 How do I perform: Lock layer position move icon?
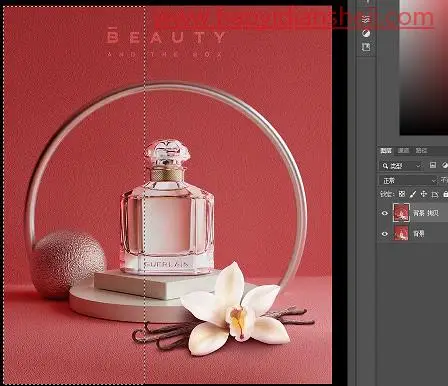tap(424, 194)
